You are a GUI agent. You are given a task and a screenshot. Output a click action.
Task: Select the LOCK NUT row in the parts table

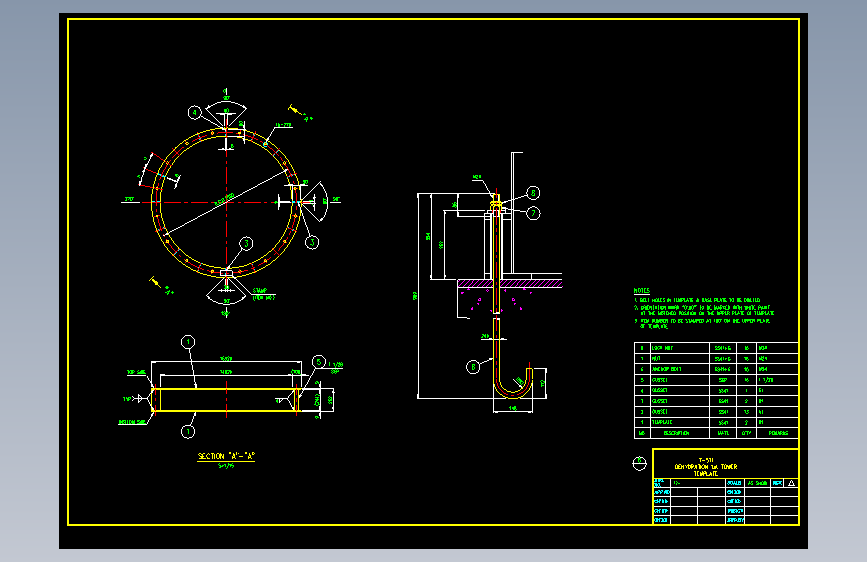716,348
